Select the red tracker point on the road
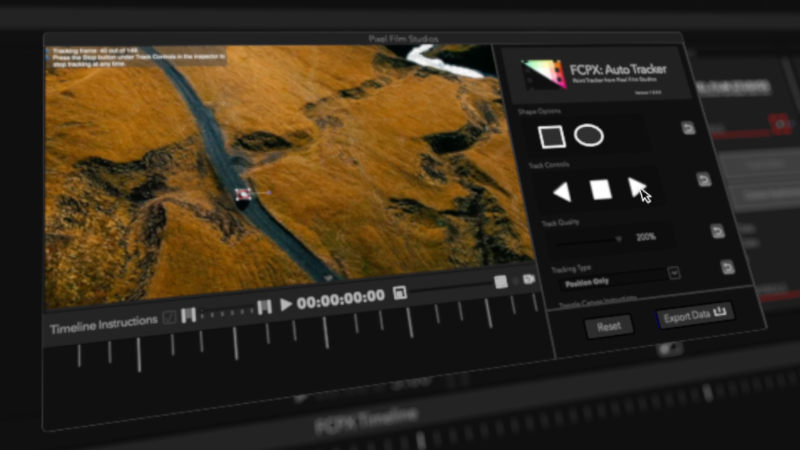This screenshot has height=450, width=800. point(243,194)
